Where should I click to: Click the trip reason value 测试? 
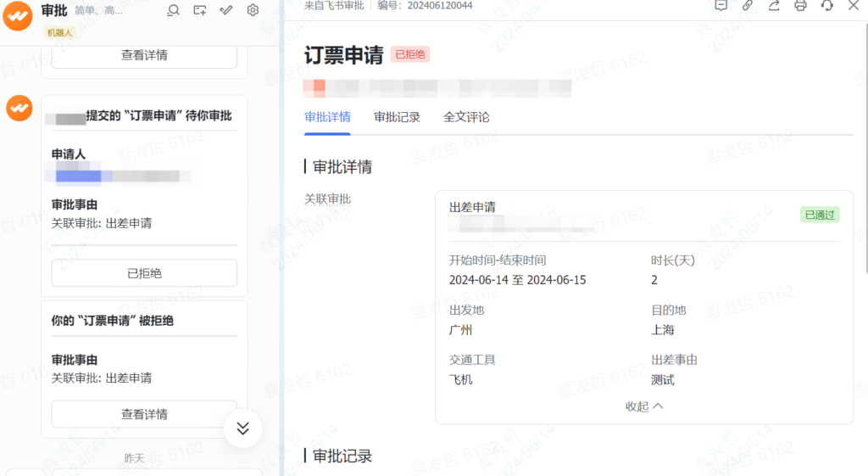[x=663, y=380]
